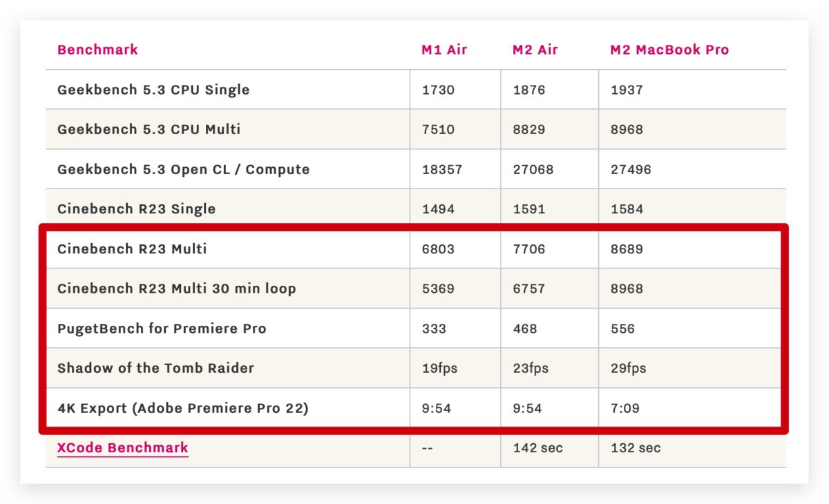Screen dimensions: 829x504
Task: Select the PugetBench for Premiere Pro label
Action: [x=162, y=329]
